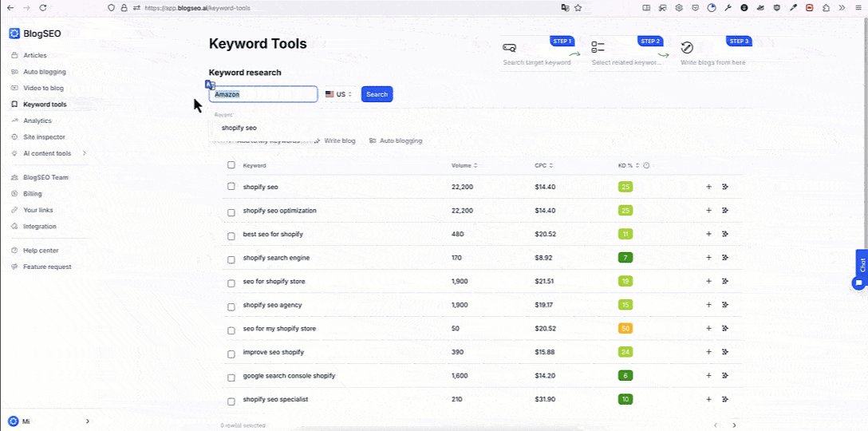This screenshot has width=868, height=431.
Task: Click the blue Search button
Action: click(377, 94)
